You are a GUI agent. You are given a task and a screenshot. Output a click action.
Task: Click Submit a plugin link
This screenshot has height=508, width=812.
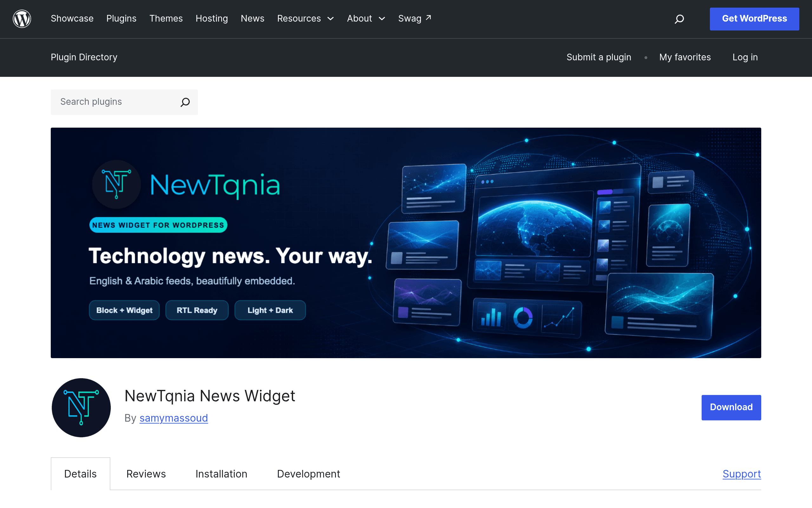(599, 57)
